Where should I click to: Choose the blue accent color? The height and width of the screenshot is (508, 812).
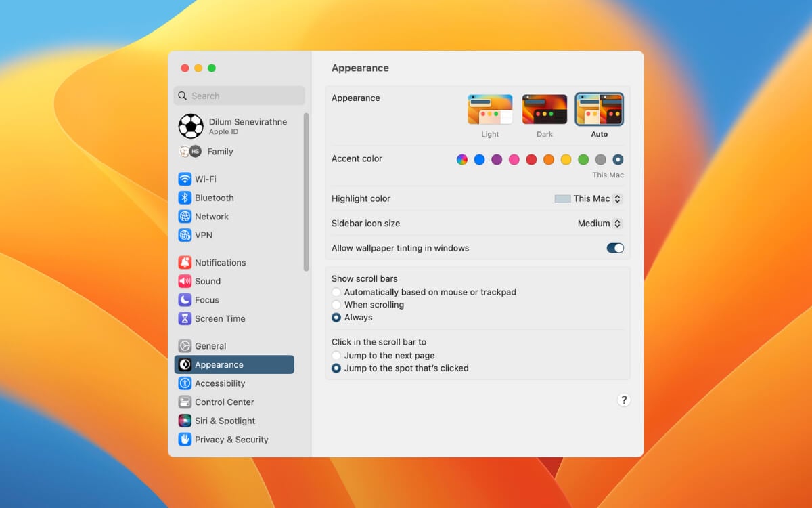[x=480, y=160]
